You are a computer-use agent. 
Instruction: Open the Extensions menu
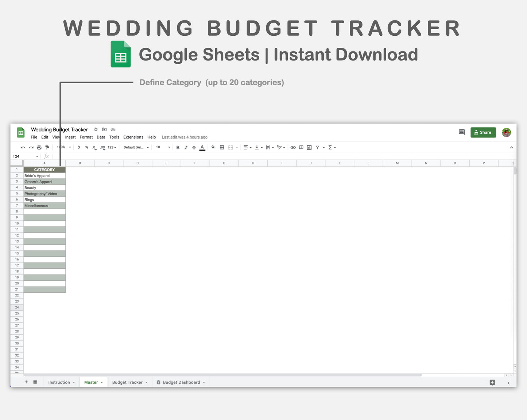point(133,137)
